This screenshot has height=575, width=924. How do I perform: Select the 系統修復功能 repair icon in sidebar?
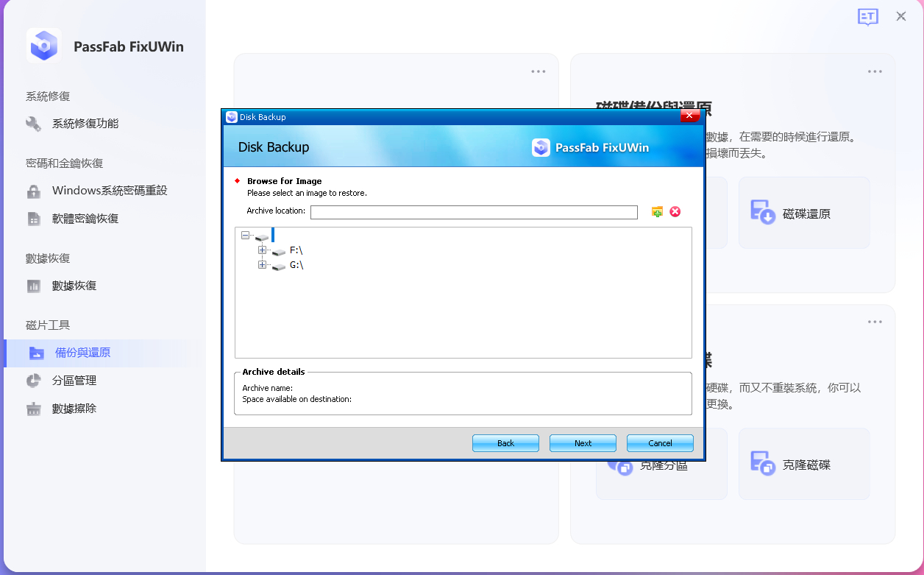pos(34,124)
